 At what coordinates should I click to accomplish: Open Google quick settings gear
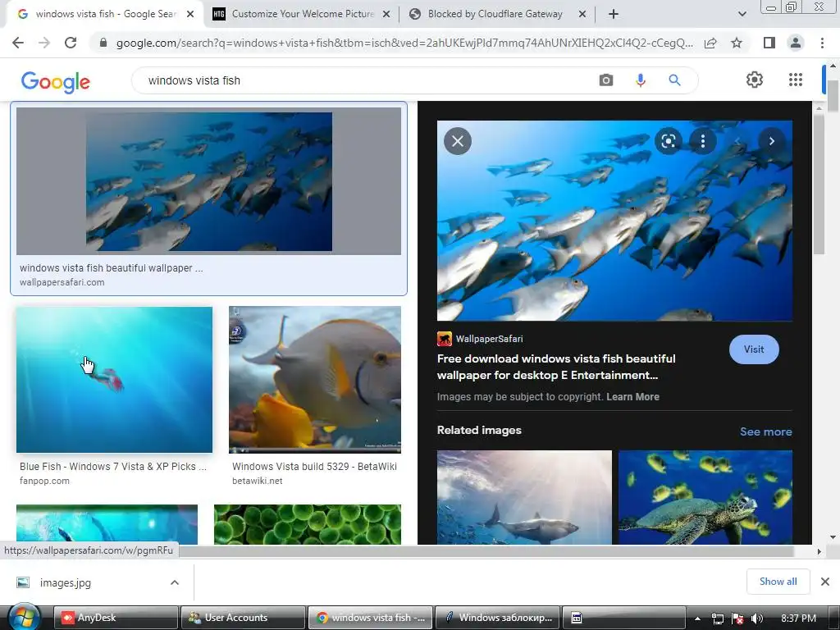(x=755, y=80)
